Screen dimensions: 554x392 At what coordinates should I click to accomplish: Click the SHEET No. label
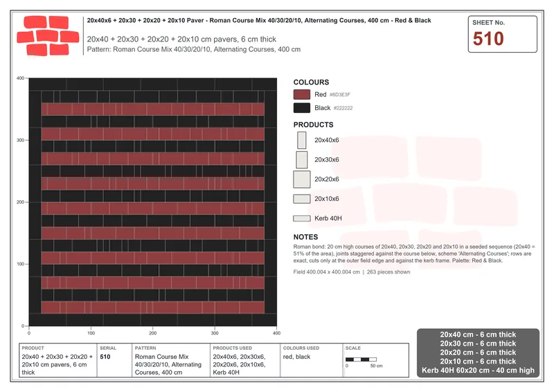point(488,23)
